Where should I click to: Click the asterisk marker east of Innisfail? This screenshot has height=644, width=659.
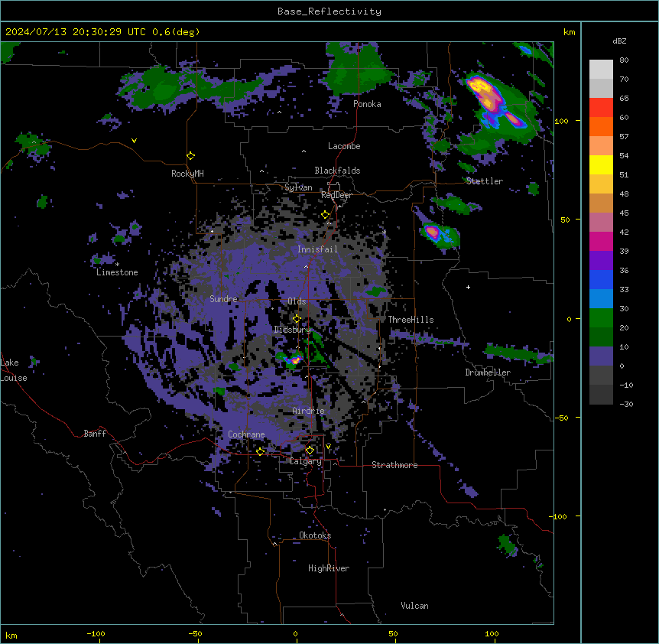[384, 232]
